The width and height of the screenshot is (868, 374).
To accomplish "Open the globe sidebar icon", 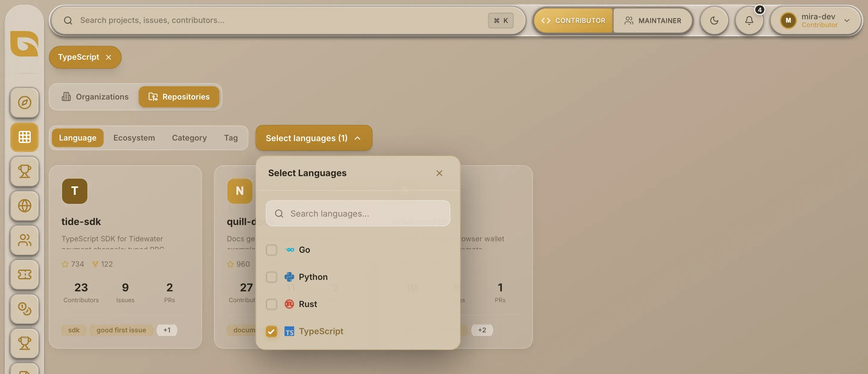I will pyautogui.click(x=25, y=206).
